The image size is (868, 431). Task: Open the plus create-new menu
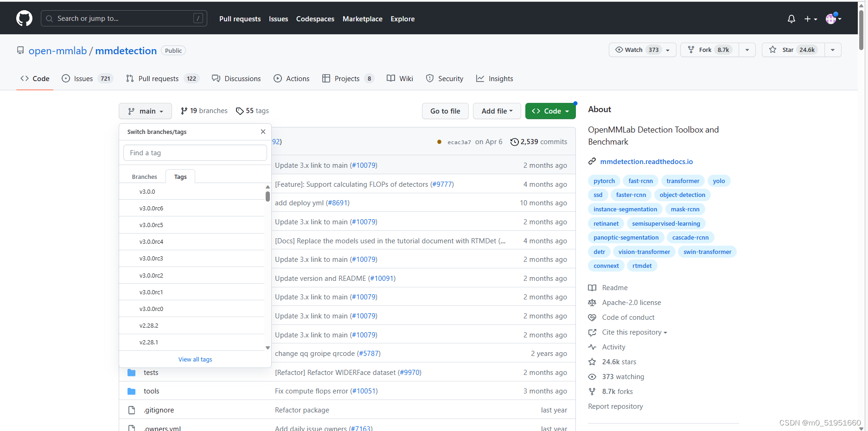(x=811, y=19)
